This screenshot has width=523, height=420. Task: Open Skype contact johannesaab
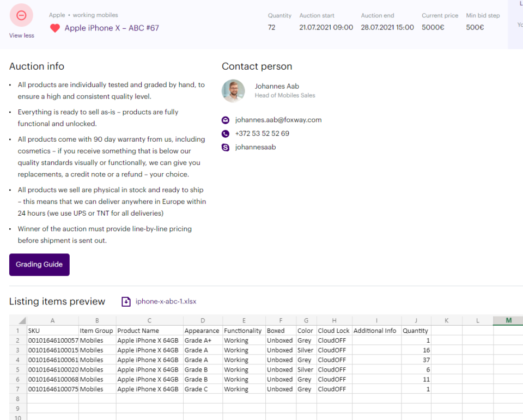pos(256,147)
